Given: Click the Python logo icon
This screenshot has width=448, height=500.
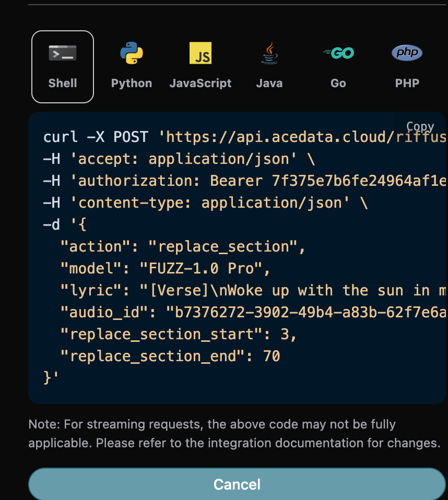Looking at the screenshot, I should (131, 52).
